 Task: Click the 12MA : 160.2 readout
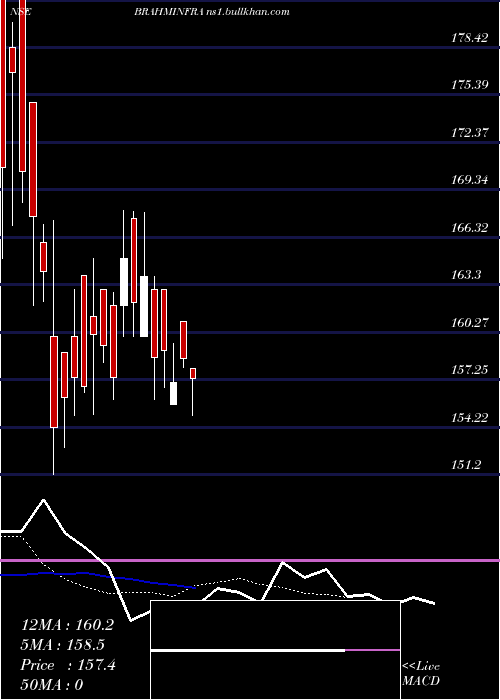pyautogui.click(x=67, y=625)
